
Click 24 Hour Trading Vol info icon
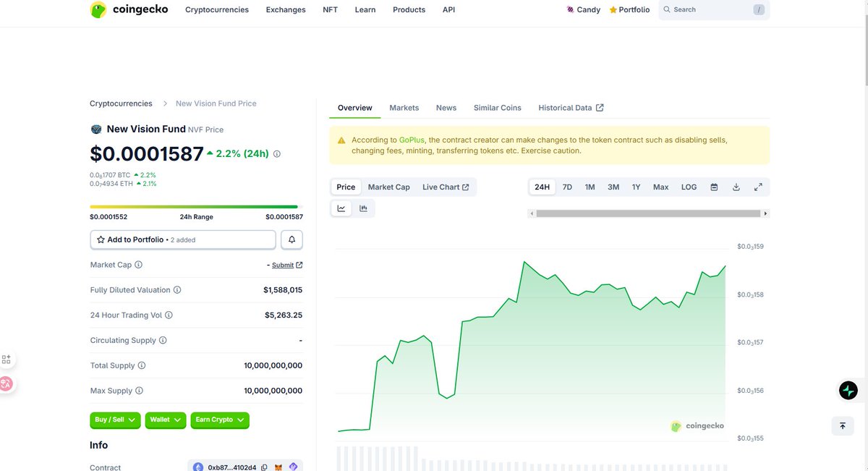[169, 315]
